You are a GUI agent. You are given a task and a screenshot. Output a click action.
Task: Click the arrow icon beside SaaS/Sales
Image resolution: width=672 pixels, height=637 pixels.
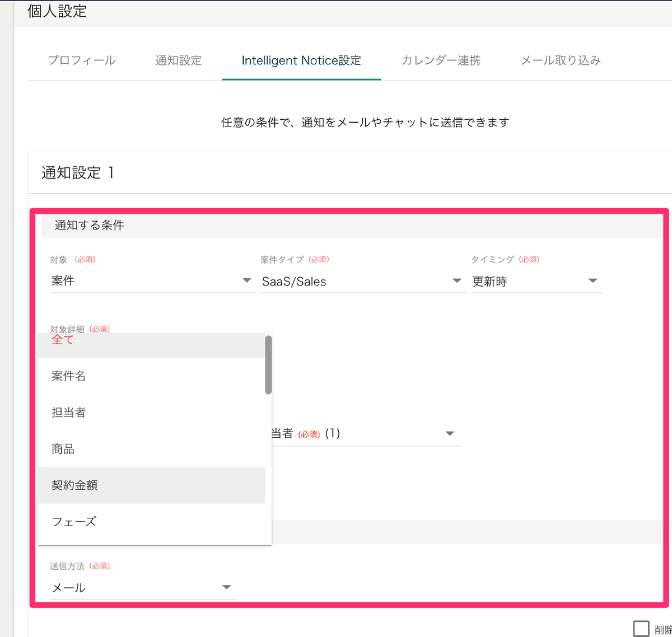pyautogui.click(x=456, y=281)
